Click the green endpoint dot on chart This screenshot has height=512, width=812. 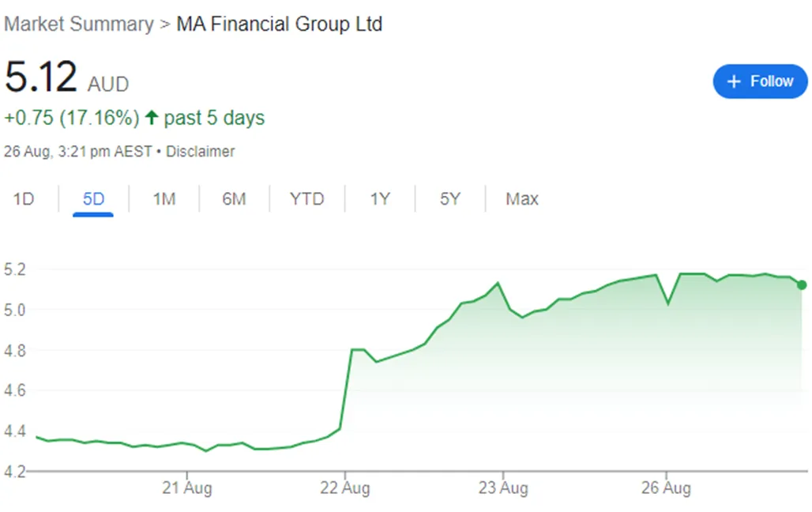(x=802, y=284)
